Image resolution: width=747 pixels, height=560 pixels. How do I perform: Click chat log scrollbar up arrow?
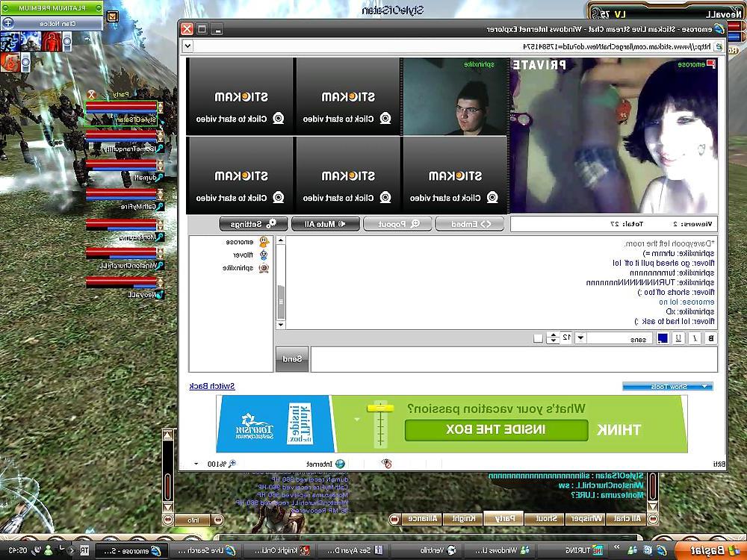coord(281,240)
